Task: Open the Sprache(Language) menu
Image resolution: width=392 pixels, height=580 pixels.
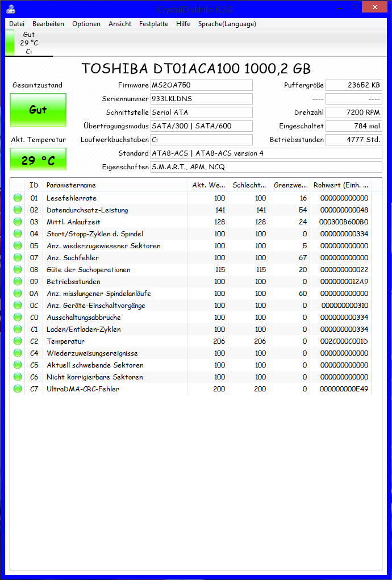Action: 227,24
